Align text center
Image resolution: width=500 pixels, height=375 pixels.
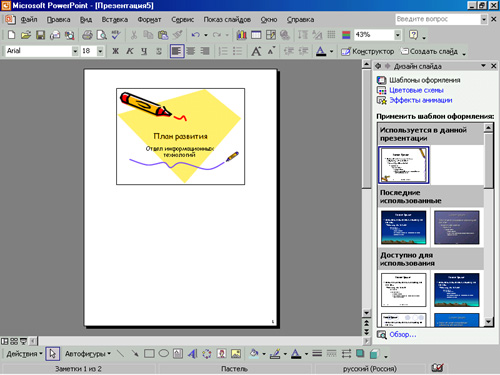[x=191, y=51]
